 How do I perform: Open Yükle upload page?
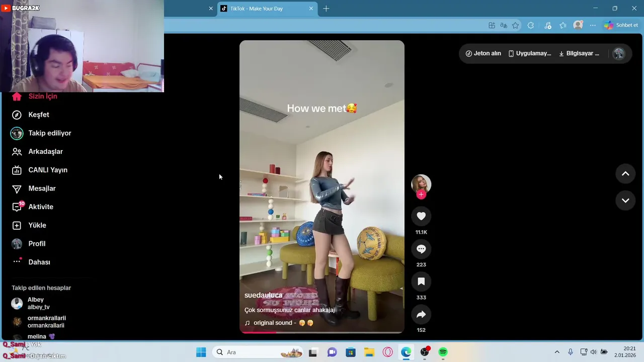coord(29,225)
